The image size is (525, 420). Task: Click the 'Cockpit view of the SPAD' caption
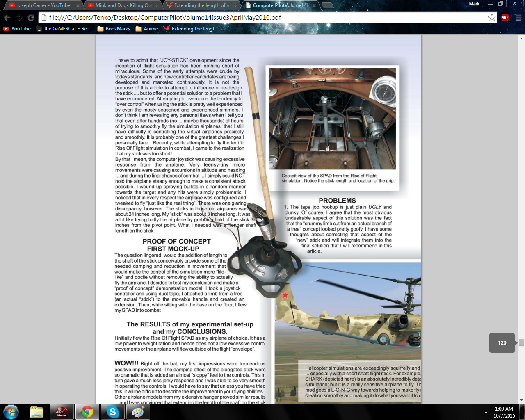338,178
